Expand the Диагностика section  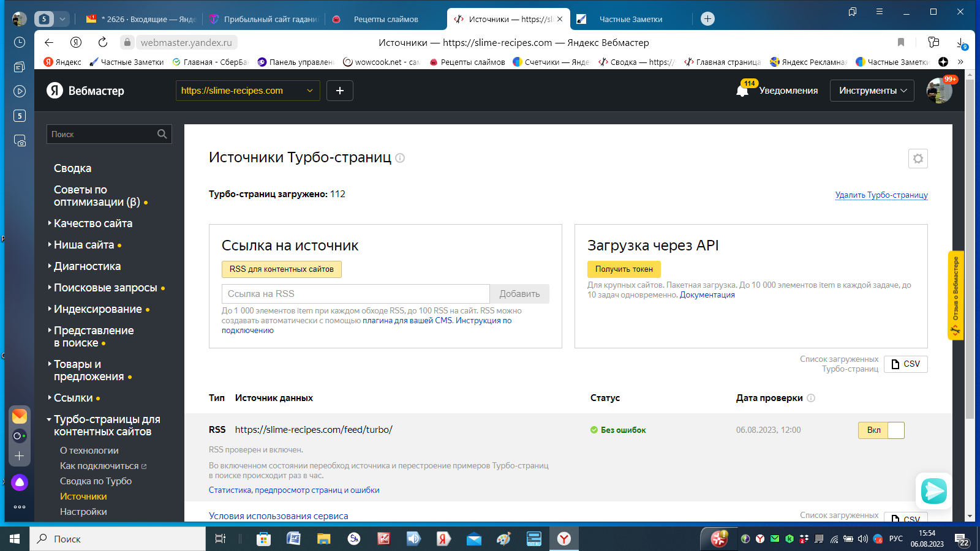85,266
